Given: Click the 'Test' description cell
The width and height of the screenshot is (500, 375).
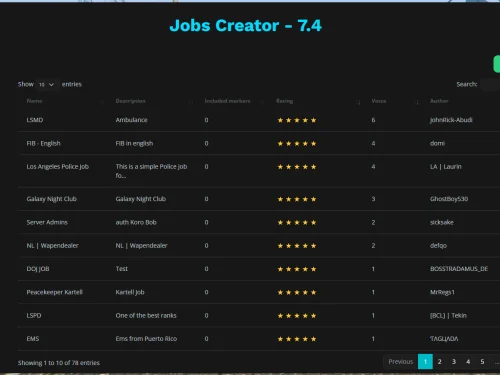Looking at the screenshot, I should tap(122, 269).
